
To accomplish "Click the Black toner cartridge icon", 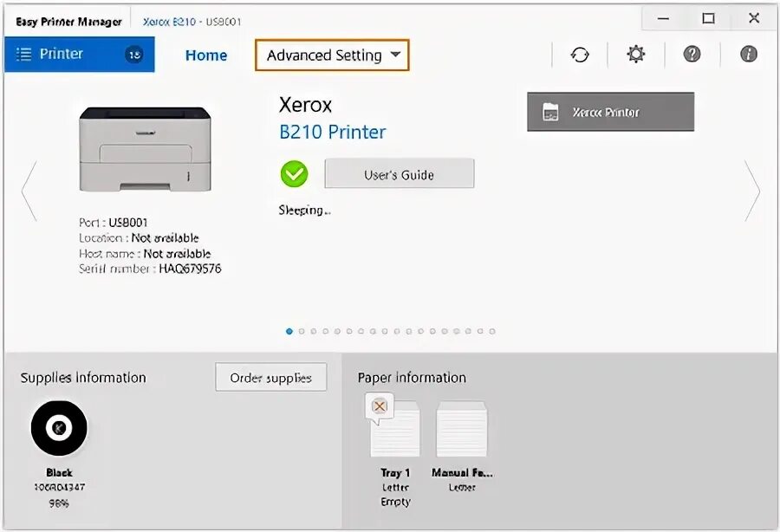I will click(59, 427).
